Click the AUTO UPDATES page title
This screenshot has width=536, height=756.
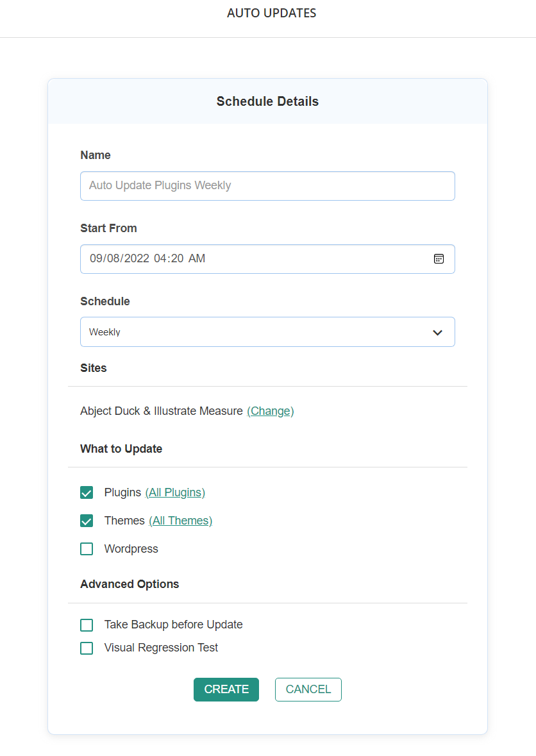pyautogui.click(x=272, y=13)
